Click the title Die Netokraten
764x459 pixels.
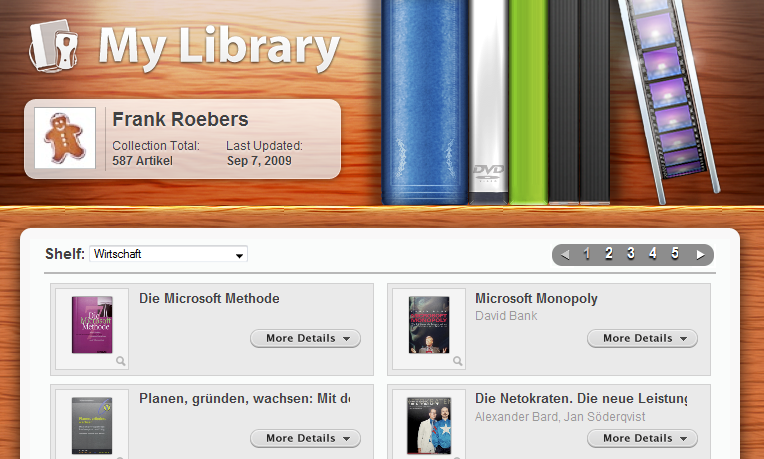click(x=581, y=399)
